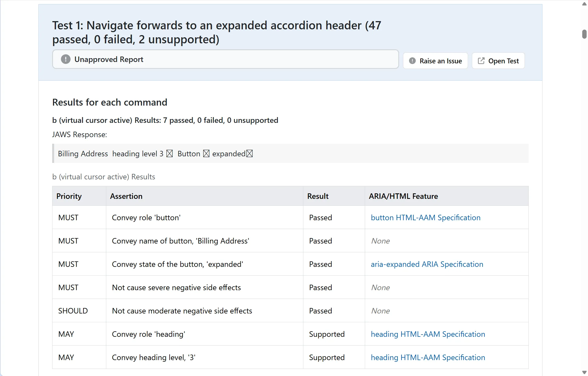Click the ARIA/HTML Feature column header
Image resolution: width=588 pixels, height=376 pixels.
[x=447, y=196]
